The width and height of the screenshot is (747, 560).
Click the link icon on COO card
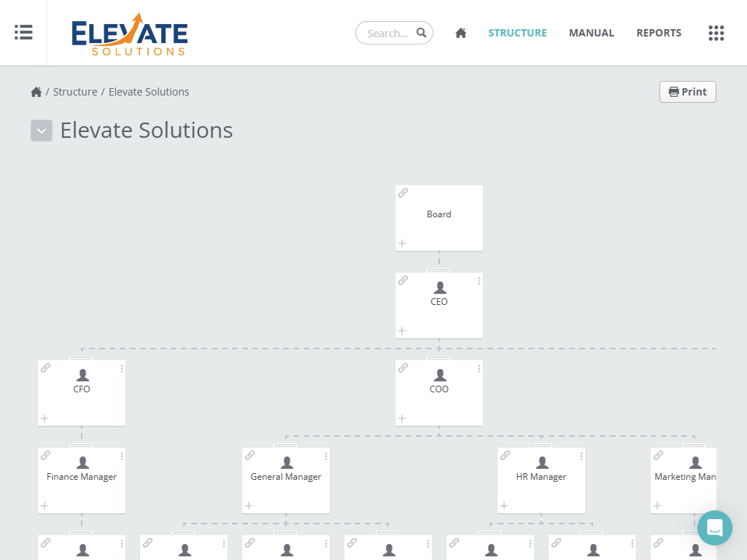pyautogui.click(x=403, y=367)
